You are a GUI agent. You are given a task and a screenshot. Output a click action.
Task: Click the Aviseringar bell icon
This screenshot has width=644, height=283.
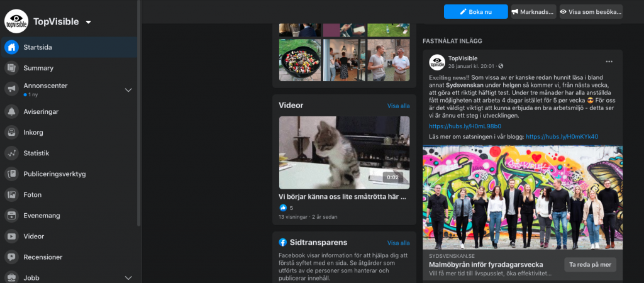pos(11,111)
